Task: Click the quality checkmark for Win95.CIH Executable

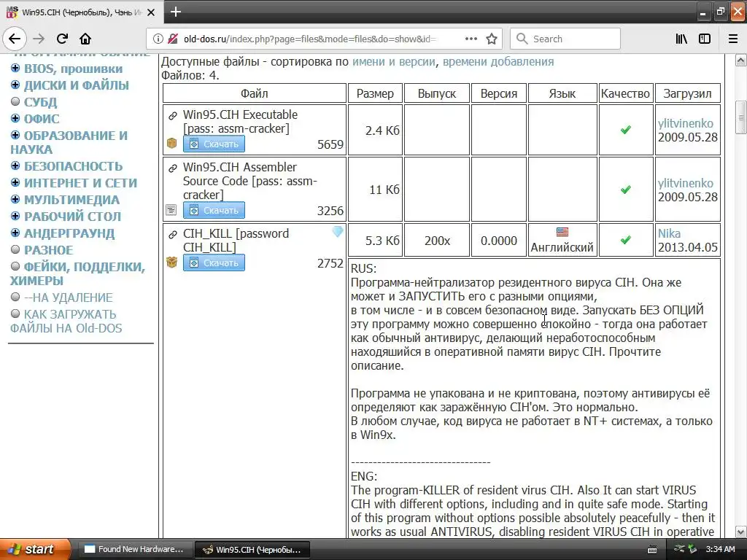Action: (x=625, y=130)
